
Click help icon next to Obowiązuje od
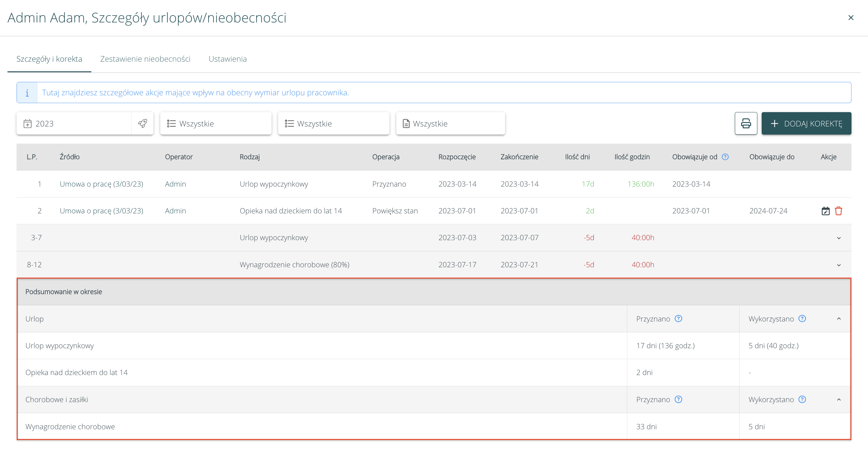click(725, 157)
